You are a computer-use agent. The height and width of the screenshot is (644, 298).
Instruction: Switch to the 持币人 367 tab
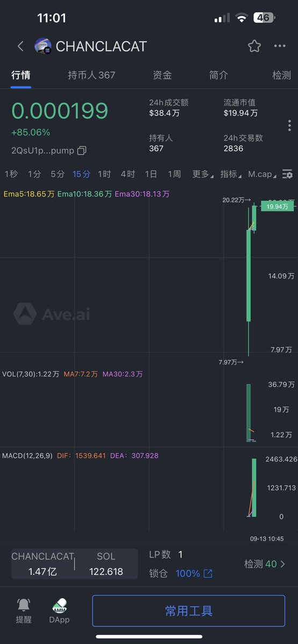tap(91, 75)
